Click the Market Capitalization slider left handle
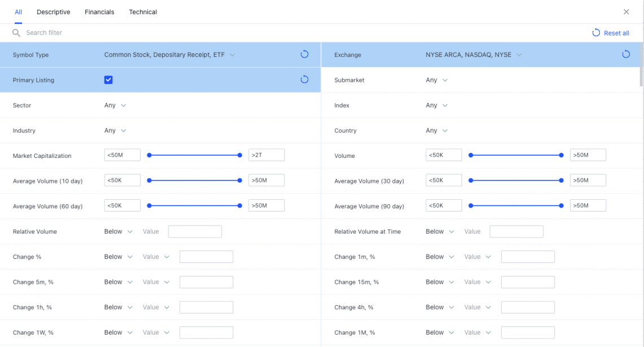Screen dimensions: 644x347 tap(149, 155)
